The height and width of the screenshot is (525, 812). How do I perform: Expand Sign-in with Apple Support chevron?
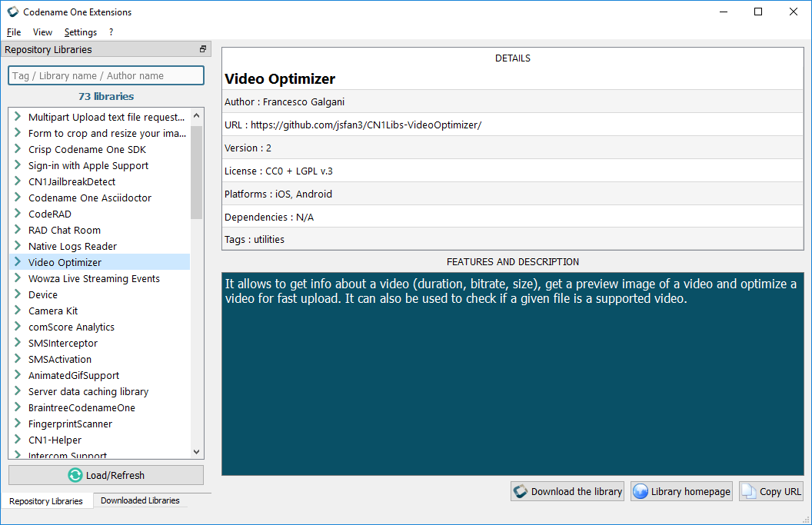18,164
